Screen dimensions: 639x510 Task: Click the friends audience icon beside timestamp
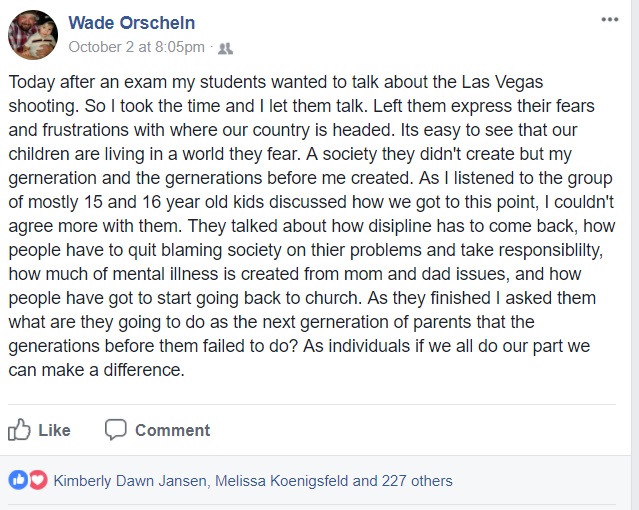[225, 47]
